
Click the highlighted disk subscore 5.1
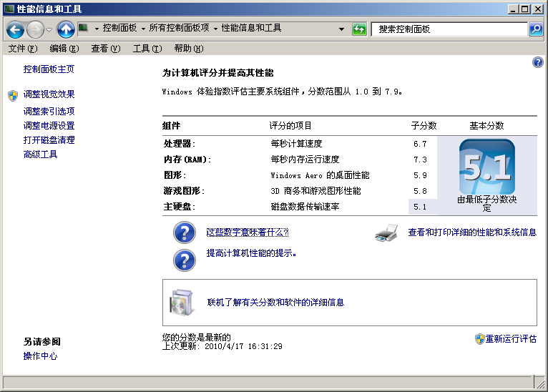(x=420, y=207)
